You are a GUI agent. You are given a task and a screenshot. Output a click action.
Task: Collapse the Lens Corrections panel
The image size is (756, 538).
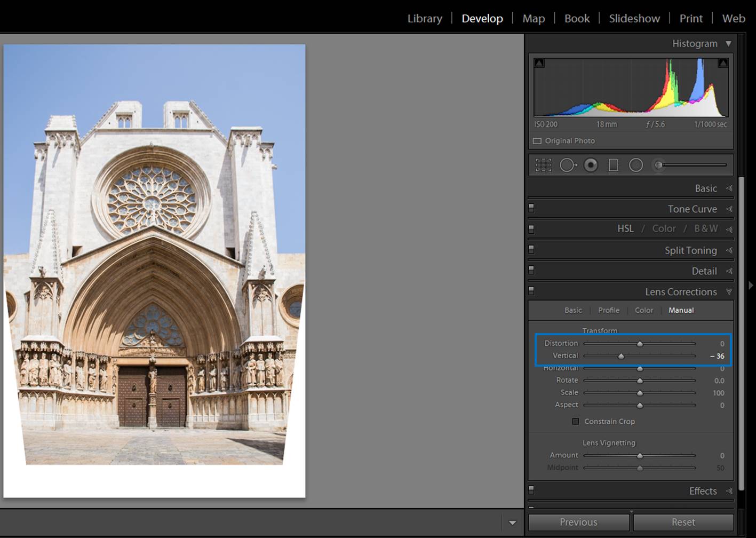coord(729,292)
